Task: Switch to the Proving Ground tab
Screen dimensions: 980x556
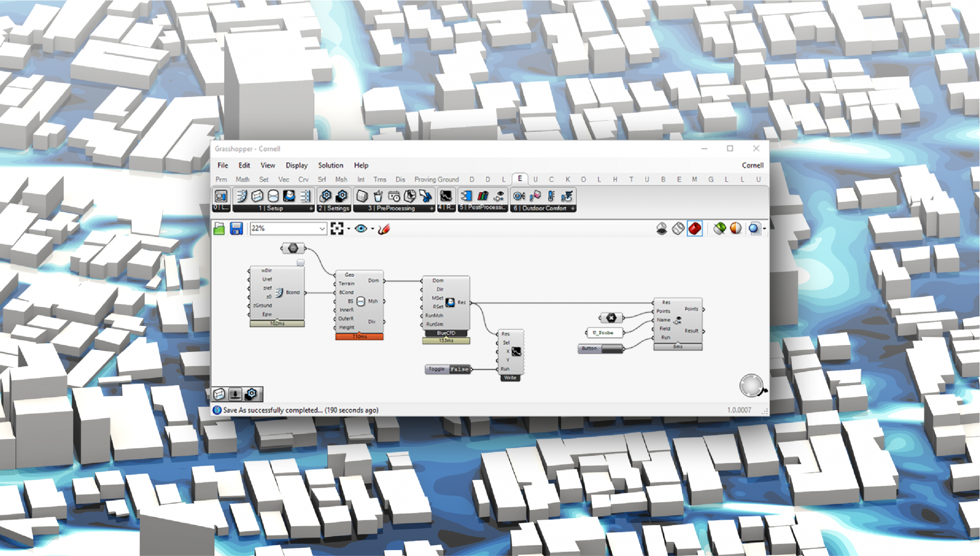Action: pos(436,180)
